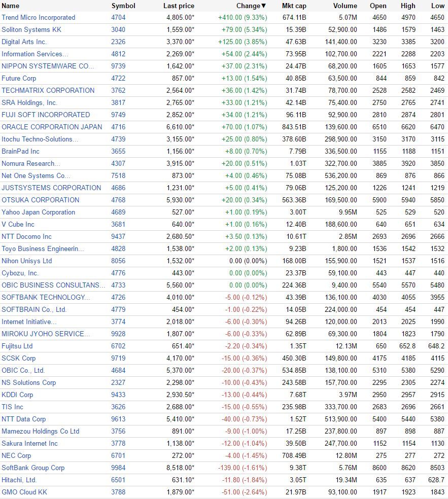Open Future Corp link
448x499 pixels.
click(x=19, y=78)
